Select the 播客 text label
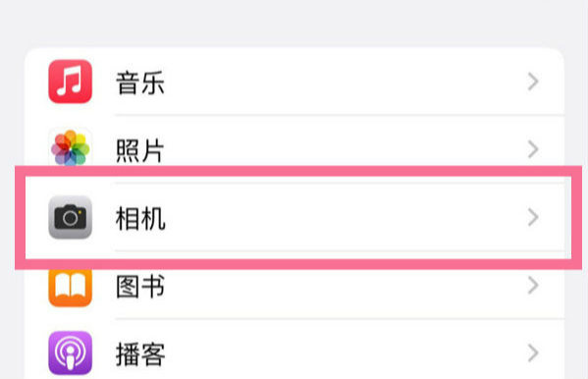The width and height of the screenshot is (588, 379). [x=140, y=354]
